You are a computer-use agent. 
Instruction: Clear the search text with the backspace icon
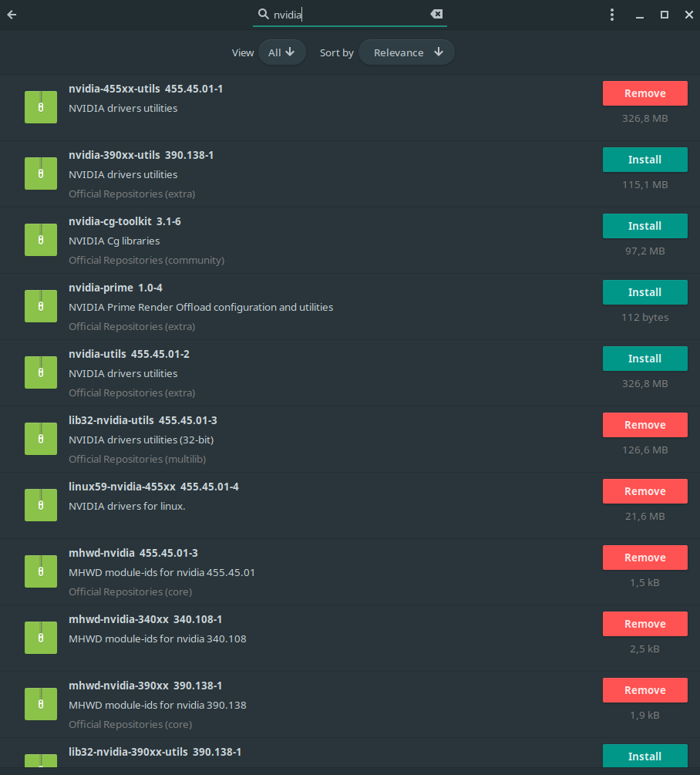pos(436,14)
